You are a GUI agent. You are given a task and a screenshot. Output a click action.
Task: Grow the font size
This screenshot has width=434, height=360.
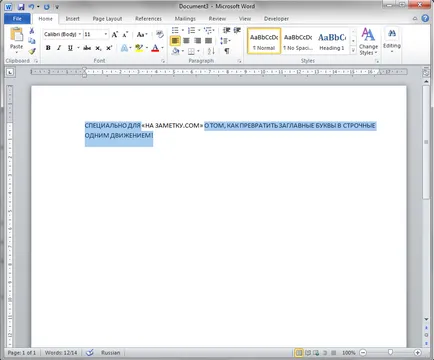coord(115,34)
